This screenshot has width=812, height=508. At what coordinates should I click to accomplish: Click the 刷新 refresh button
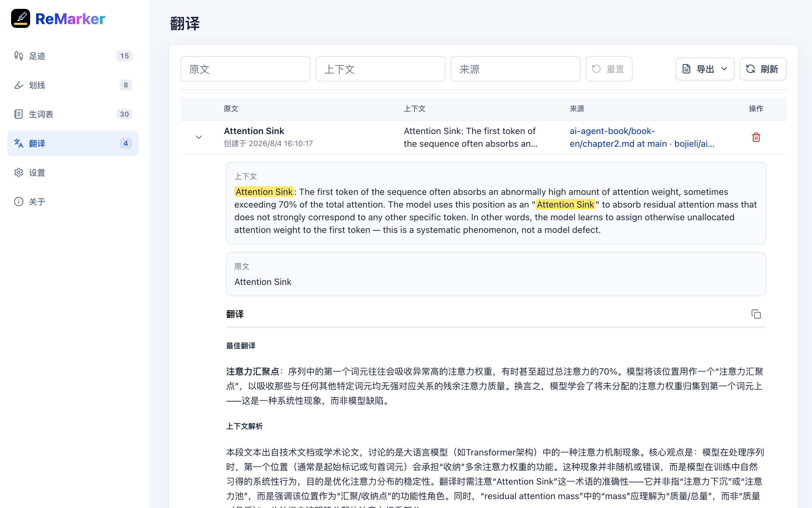(763, 69)
